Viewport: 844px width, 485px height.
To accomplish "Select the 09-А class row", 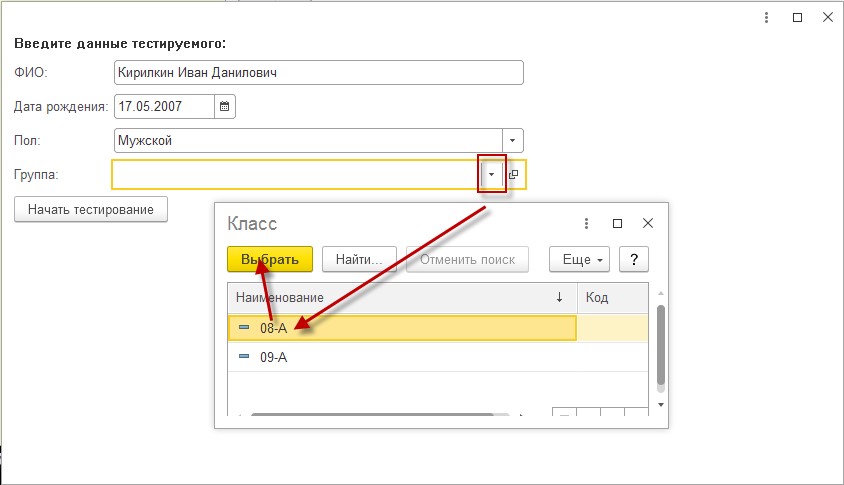I will tap(438, 357).
